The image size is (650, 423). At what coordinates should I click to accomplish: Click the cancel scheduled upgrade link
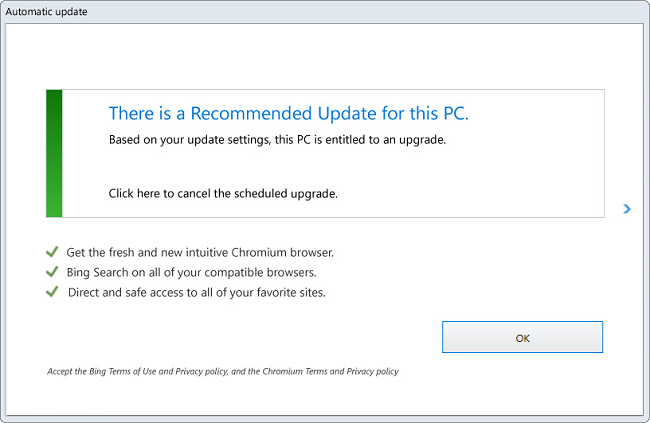(x=223, y=193)
